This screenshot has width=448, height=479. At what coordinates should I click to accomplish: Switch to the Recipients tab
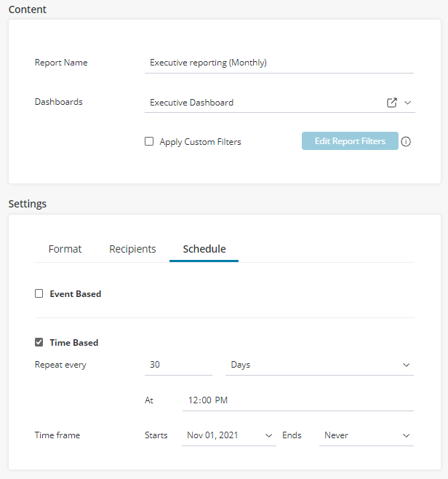(x=132, y=249)
